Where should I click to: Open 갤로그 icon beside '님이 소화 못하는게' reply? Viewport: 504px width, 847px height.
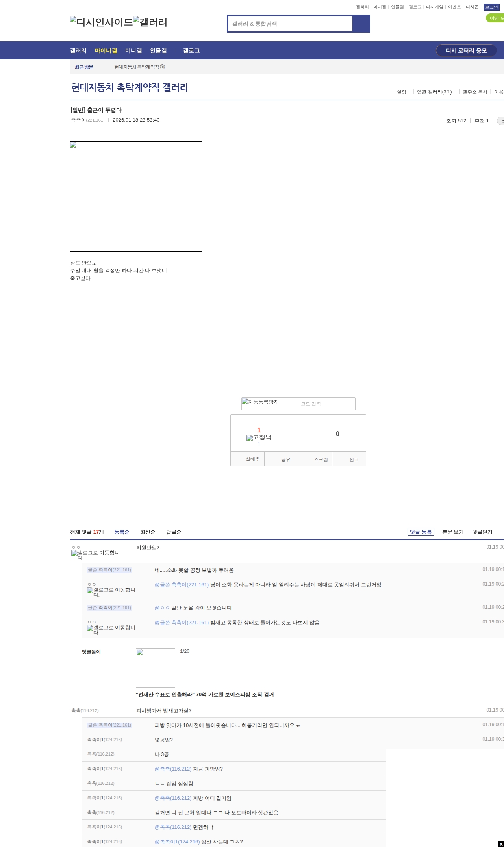coord(111,592)
